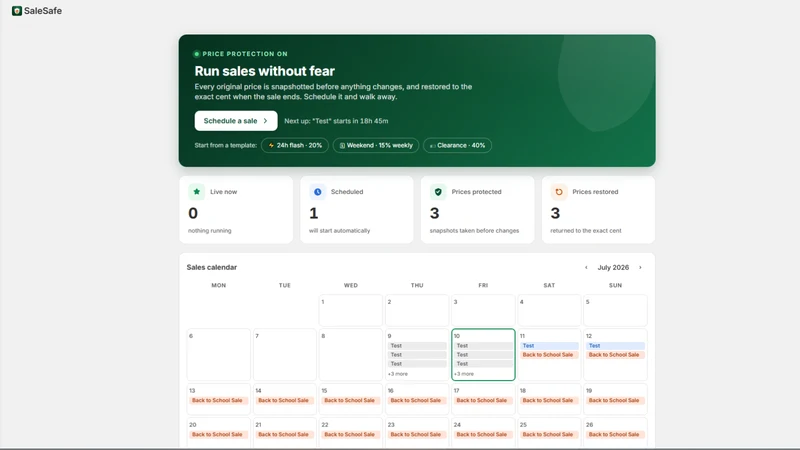Click the Prices protected shield icon
Image resolution: width=800 pixels, height=450 pixels.
click(438, 192)
